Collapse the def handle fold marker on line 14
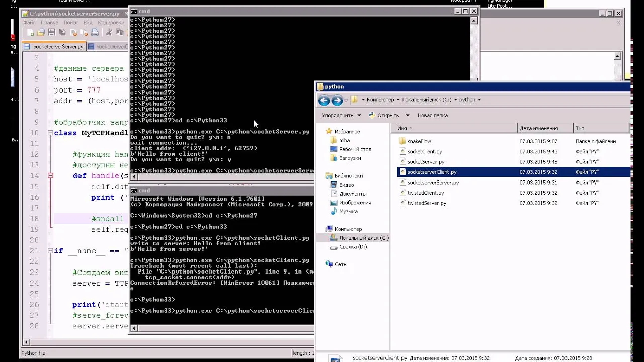This screenshot has width=644, height=362. [x=50, y=176]
